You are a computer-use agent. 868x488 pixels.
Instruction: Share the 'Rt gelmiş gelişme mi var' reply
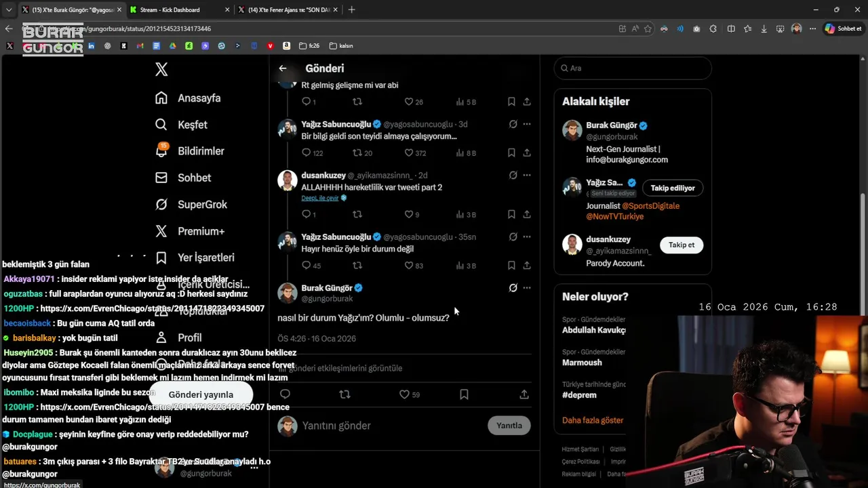(527, 102)
